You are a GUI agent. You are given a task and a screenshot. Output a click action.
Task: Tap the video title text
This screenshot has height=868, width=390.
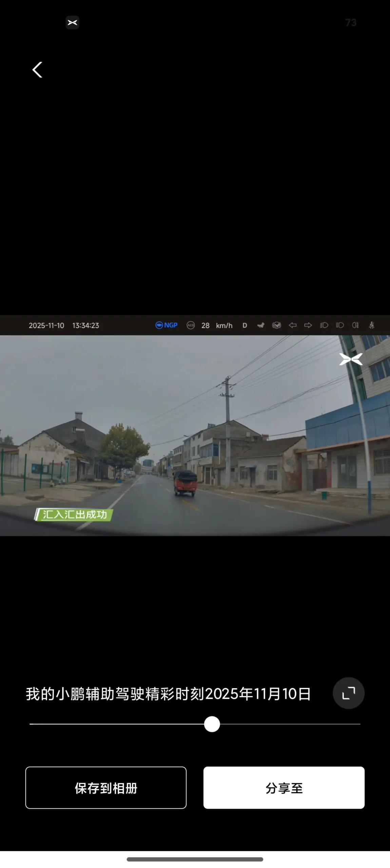pyautogui.click(x=168, y=694)
